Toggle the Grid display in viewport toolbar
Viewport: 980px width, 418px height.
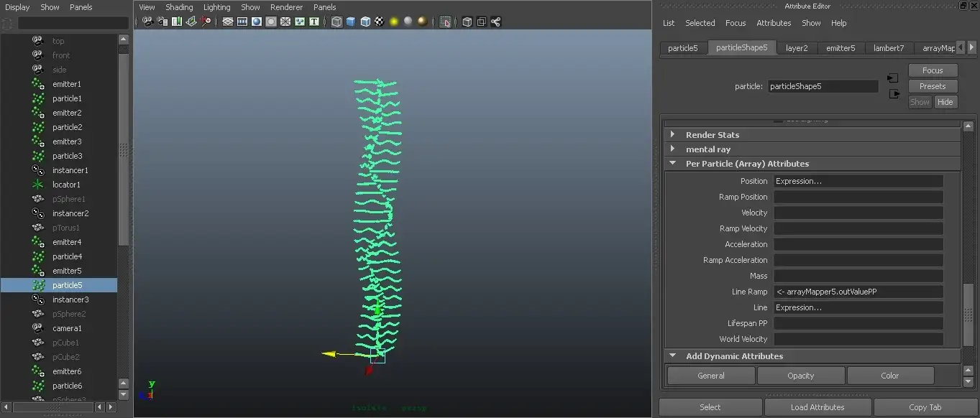pyautogui.click(x=228, y=22)
